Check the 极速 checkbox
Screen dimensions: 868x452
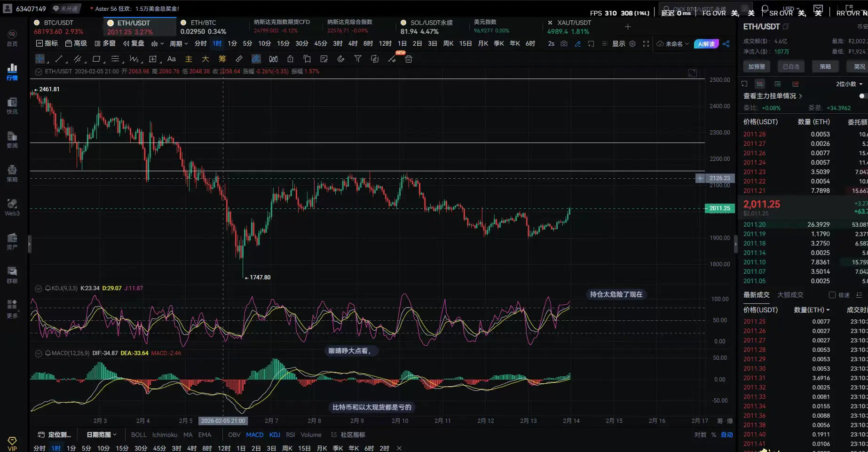(832, 295)
